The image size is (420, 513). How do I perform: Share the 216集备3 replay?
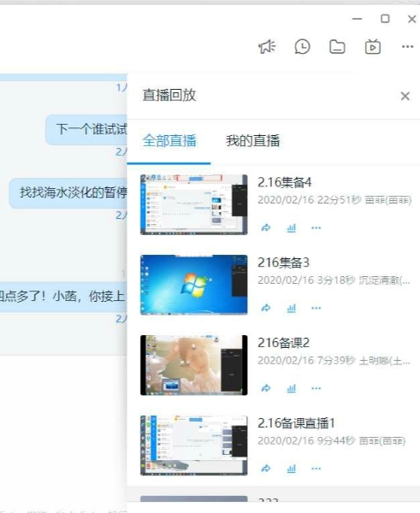tap(266, 308)
